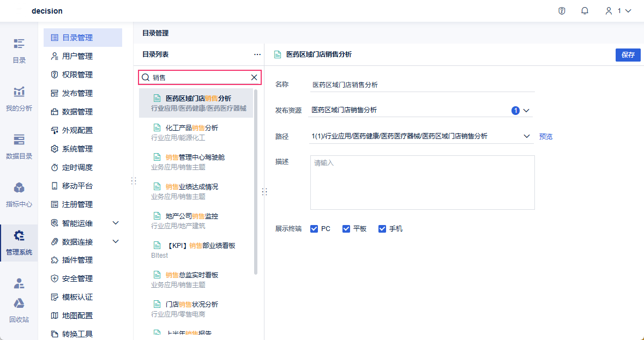Click the 保存 button

click(628, 54)
